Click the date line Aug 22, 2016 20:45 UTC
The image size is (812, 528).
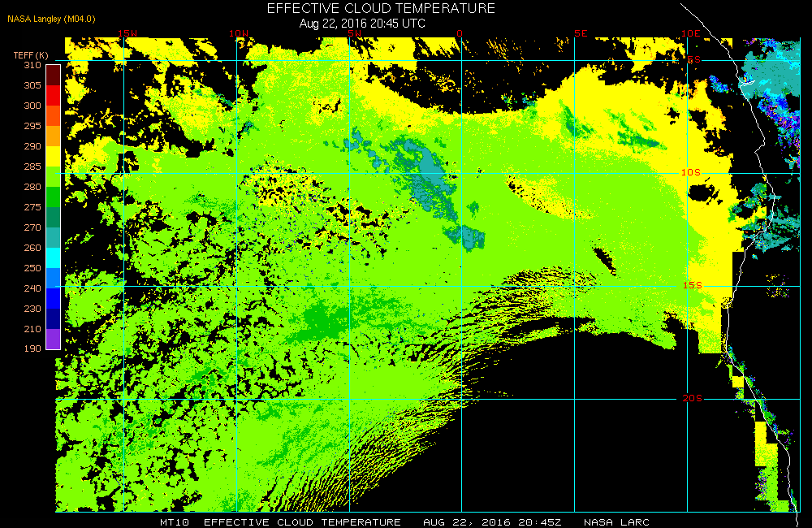click(x=362, y=24)
